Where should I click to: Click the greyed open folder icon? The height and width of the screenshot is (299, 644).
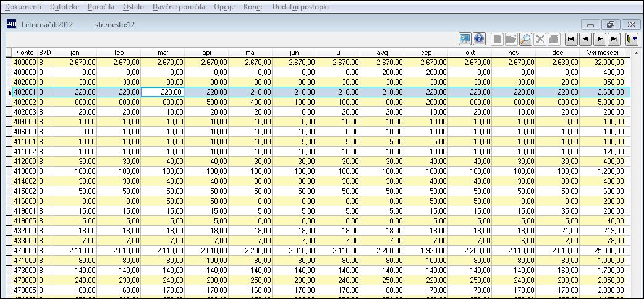tap(511, 39)
